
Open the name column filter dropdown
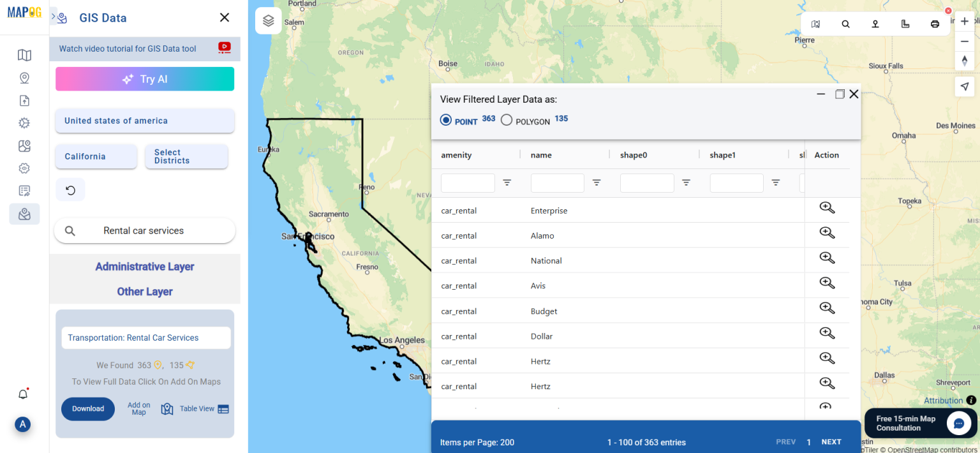(x=597, y=183)
